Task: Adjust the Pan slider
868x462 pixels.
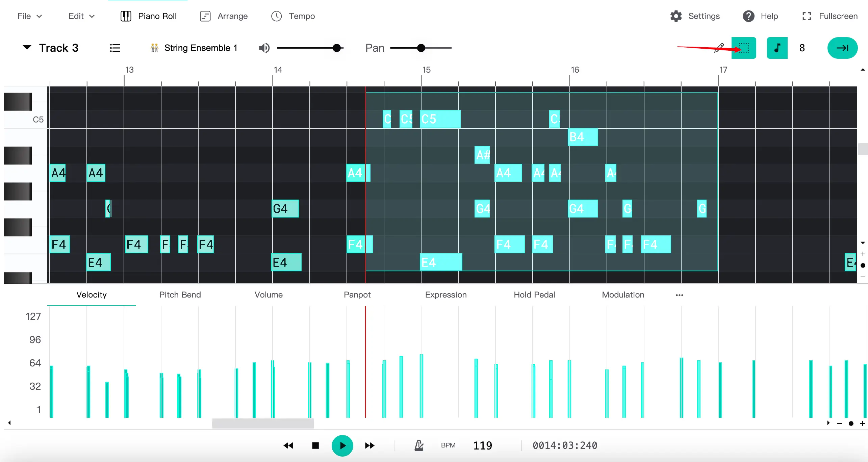Action: coord(421,48)
